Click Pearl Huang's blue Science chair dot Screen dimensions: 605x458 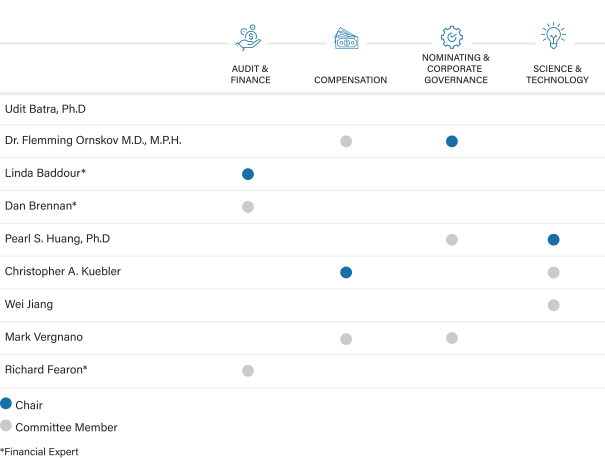pos(553,240)
